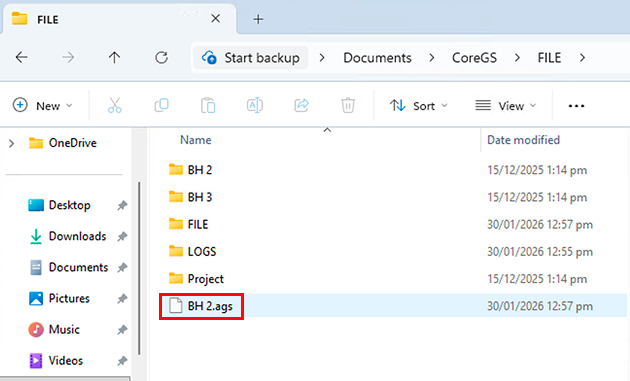Select the LOGS folder
This screenshot has width=630, height=381.
pyautogui.click(x=192, y=252)
